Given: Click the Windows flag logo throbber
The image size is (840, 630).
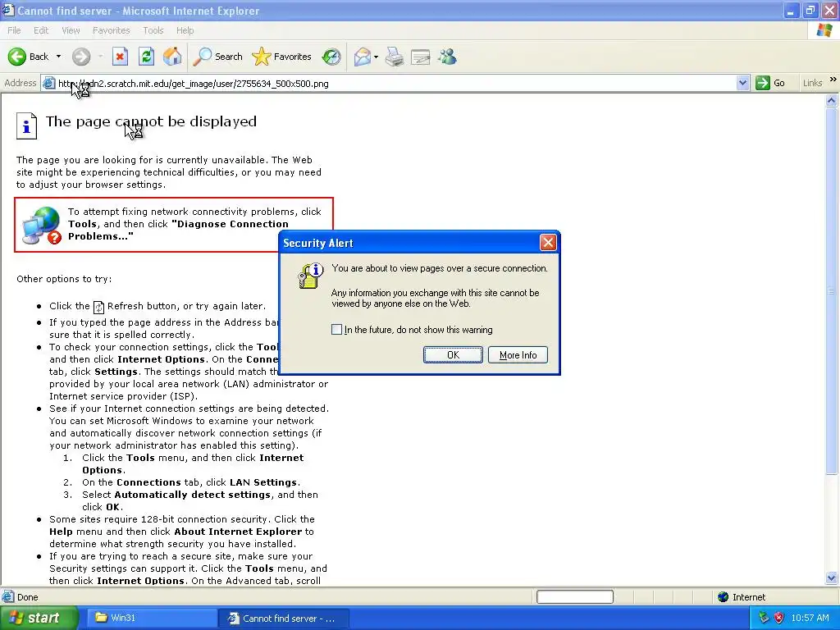Looking at the screenshot, I should (824, 30).
